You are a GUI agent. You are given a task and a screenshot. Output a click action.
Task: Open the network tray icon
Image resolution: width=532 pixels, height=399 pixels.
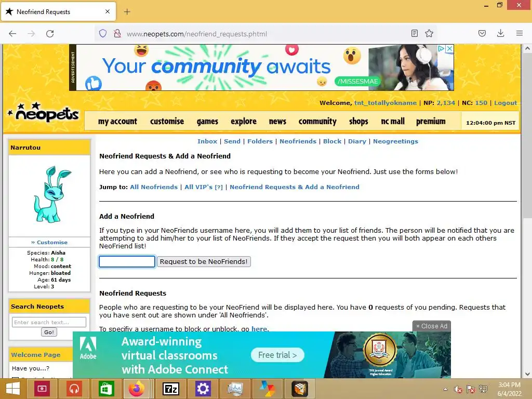coord(483,389)
